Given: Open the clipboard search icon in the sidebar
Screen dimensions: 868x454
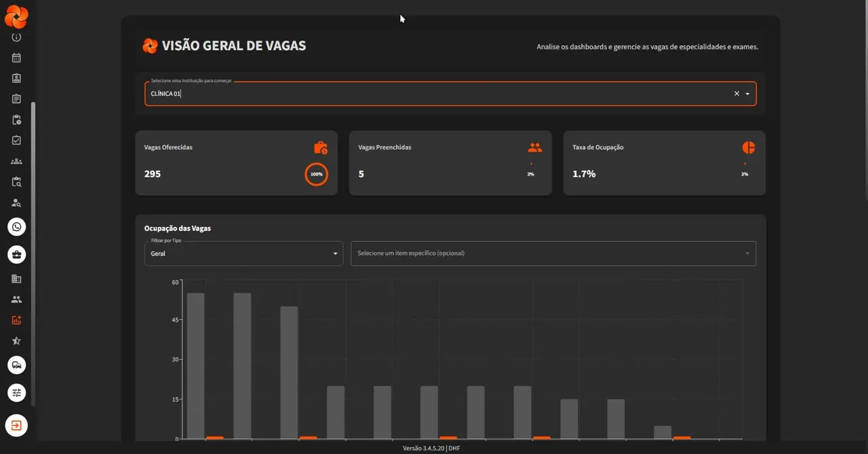Looking at the screenshot, I should point(16,182).
